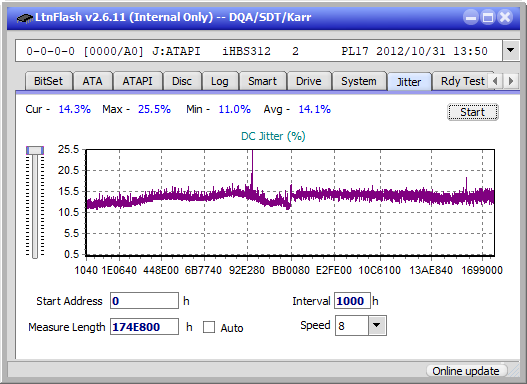
Task: Switch to the BitSet tab
Action: pos(48,81)
